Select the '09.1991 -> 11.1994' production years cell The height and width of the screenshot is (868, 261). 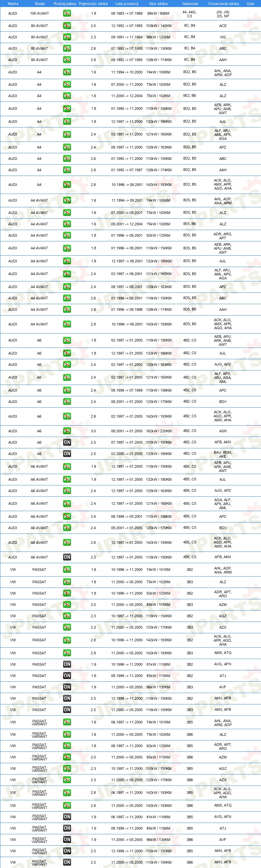click(126, 37)
